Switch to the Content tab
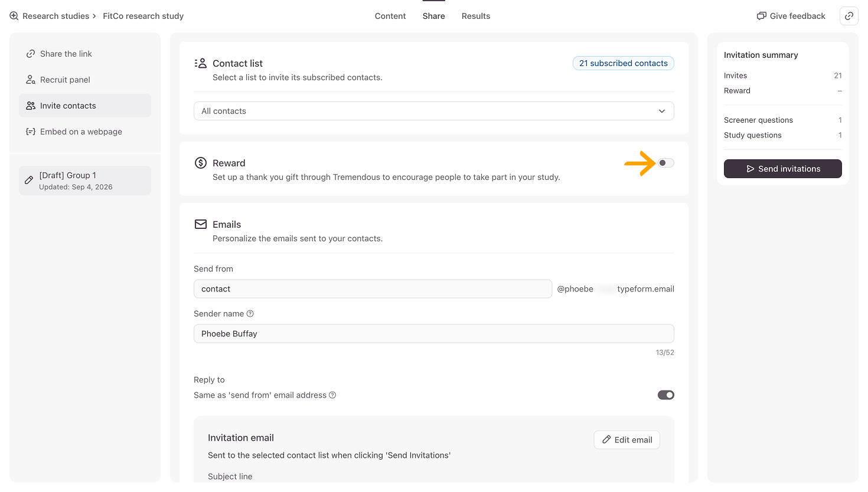The image size is (868, 492). (390, 16)
